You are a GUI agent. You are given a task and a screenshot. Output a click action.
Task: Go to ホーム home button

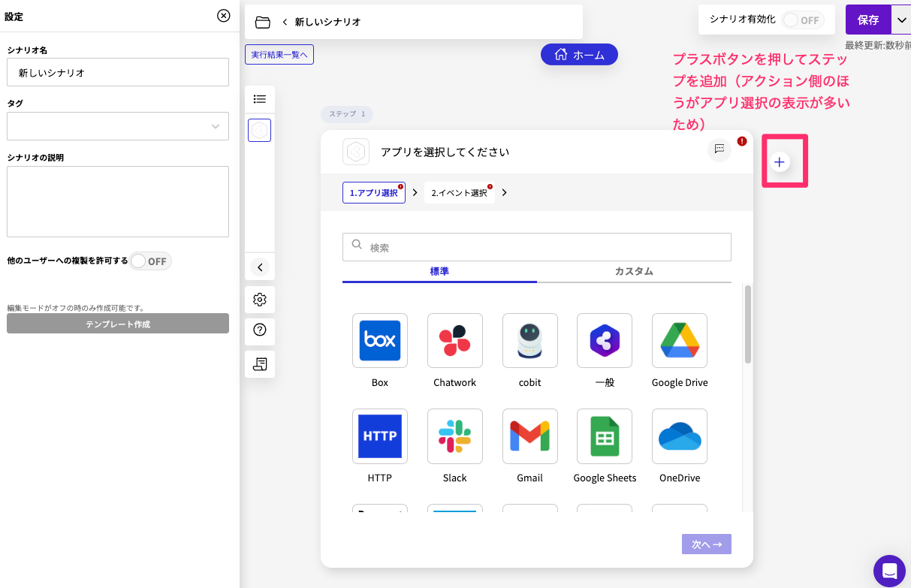(x=579, y=54)
